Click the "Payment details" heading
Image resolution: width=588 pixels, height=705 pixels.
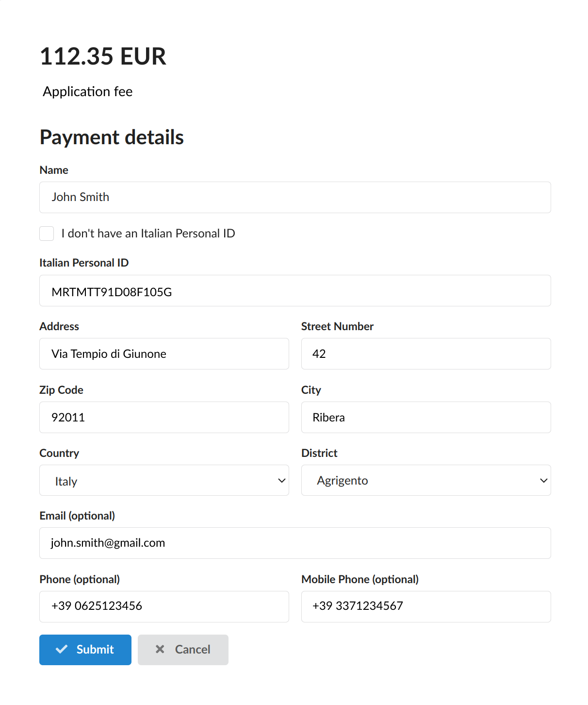[x=112, y=137]
